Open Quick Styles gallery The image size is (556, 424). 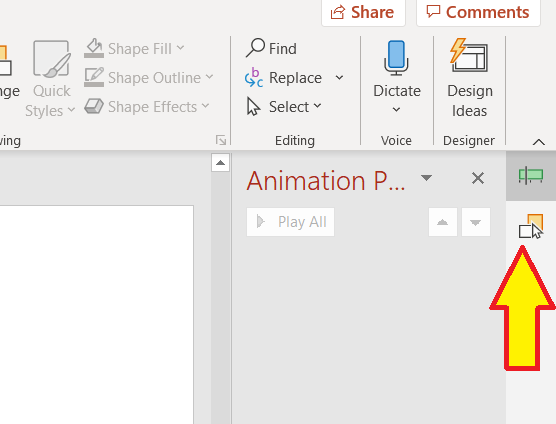coord(51,79)
